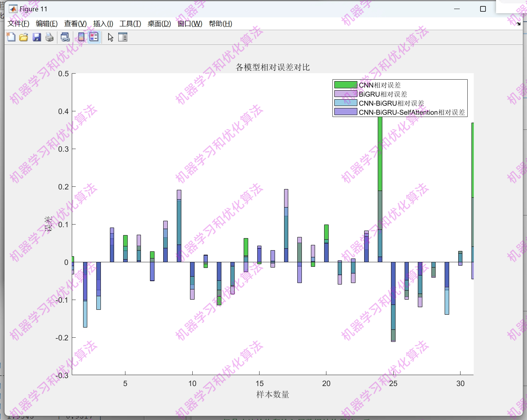Screen dimensions: 527x420
Task: Open the 文件(F) menu
Action: 18,23
